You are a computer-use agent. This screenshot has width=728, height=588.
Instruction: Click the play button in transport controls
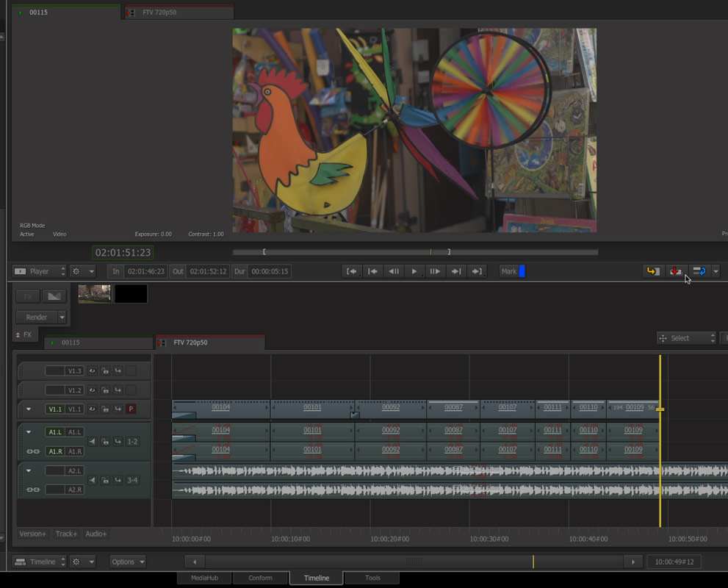pos(414,271)
